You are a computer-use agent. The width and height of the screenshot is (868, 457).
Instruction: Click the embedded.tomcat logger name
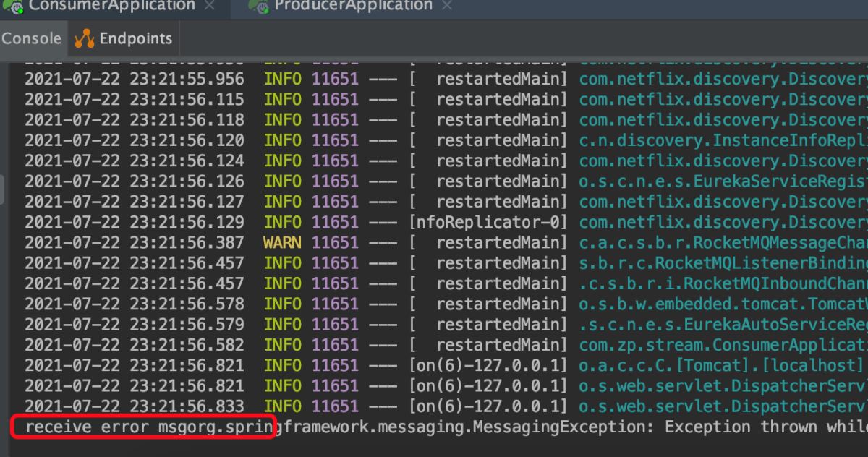click(723, 304)
